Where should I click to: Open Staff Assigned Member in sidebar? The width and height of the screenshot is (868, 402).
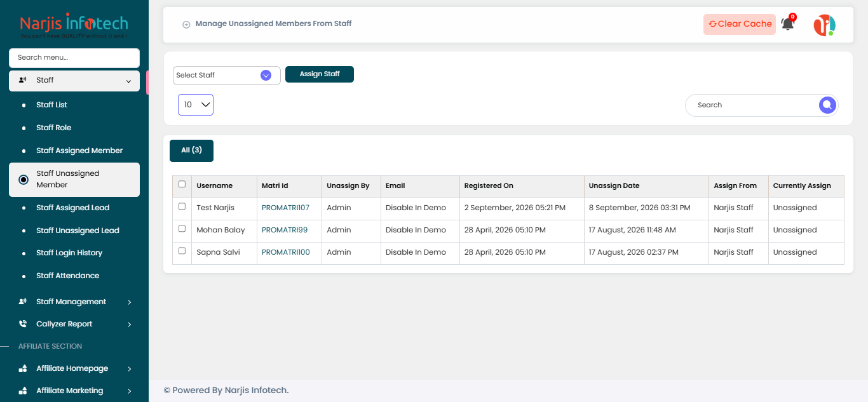tap(79, 151)
